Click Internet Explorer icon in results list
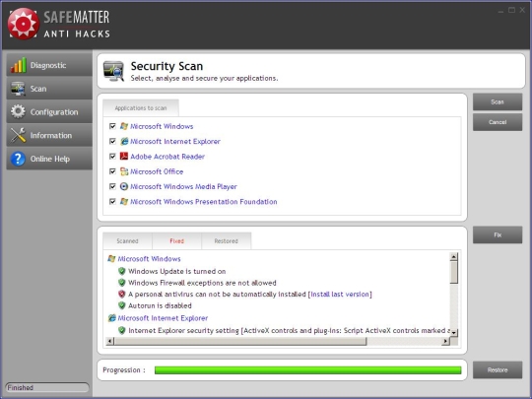Viewport: 532px width, 399px height. 111,318
